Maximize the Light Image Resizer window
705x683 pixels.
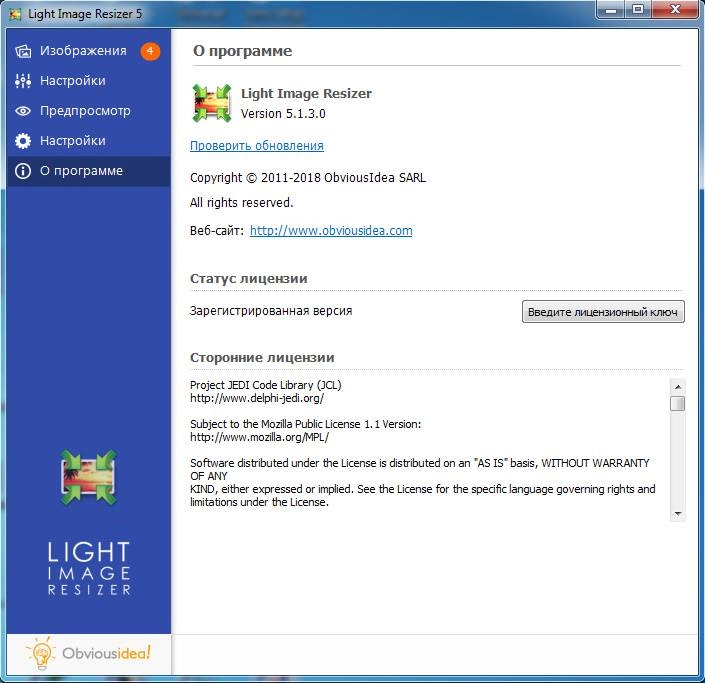point(638,9)
